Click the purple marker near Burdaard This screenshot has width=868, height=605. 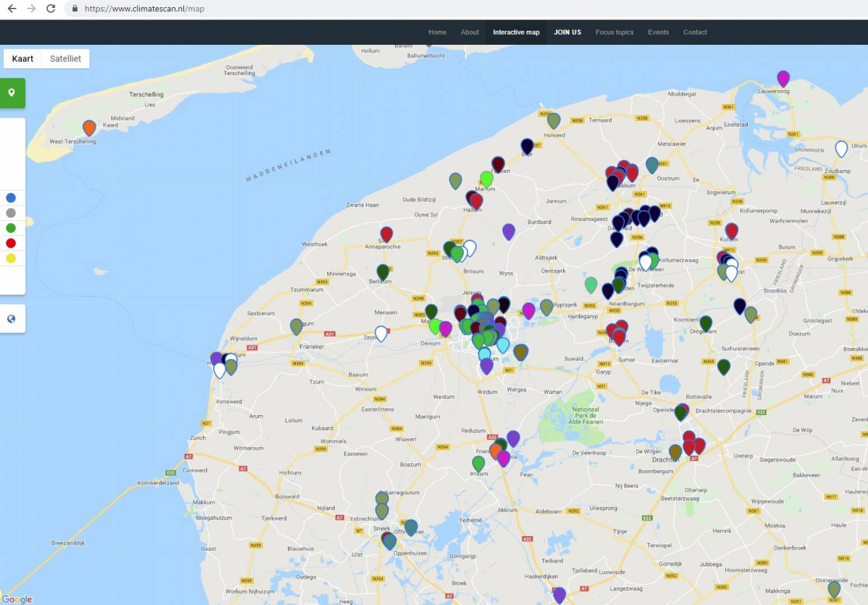tap(509, 231)
